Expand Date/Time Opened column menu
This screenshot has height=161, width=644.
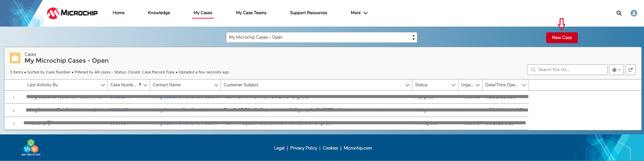point(524,85)
